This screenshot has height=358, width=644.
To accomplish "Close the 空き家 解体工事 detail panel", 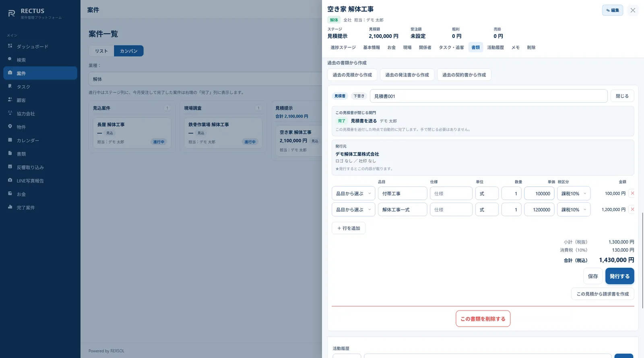I will [633, 10].
